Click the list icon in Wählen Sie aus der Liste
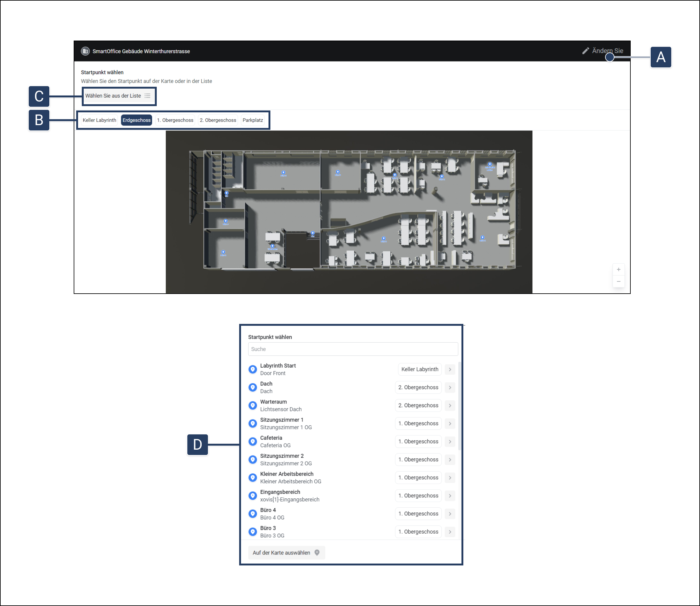Viewport: 700px width, 606px height. coord(147,96)
